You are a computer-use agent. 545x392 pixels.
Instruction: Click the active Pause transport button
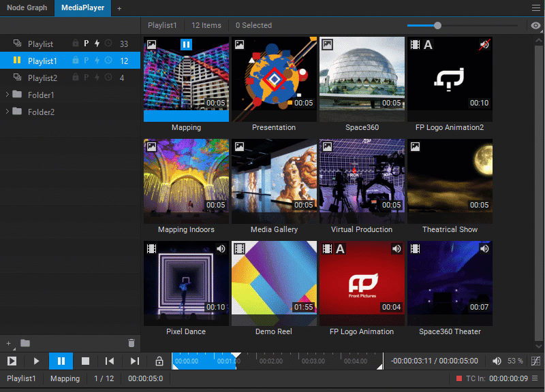pyautogui.click(x=61, y=361)
